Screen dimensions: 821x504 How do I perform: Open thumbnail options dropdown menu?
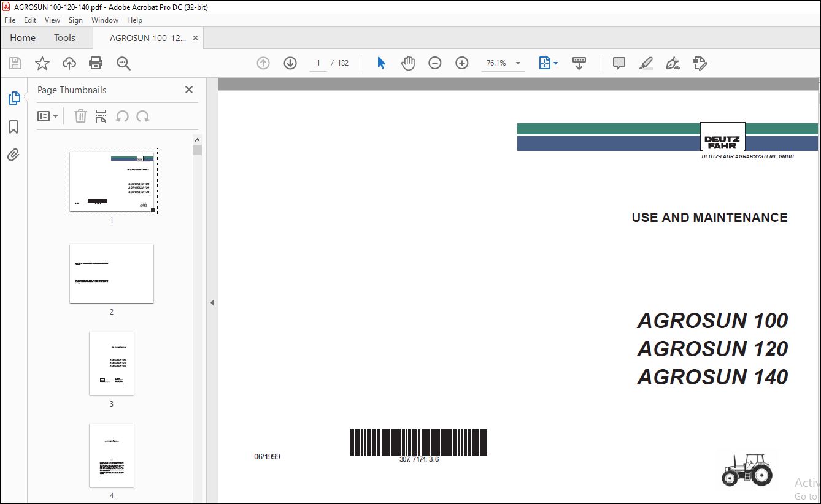[47, 116]
